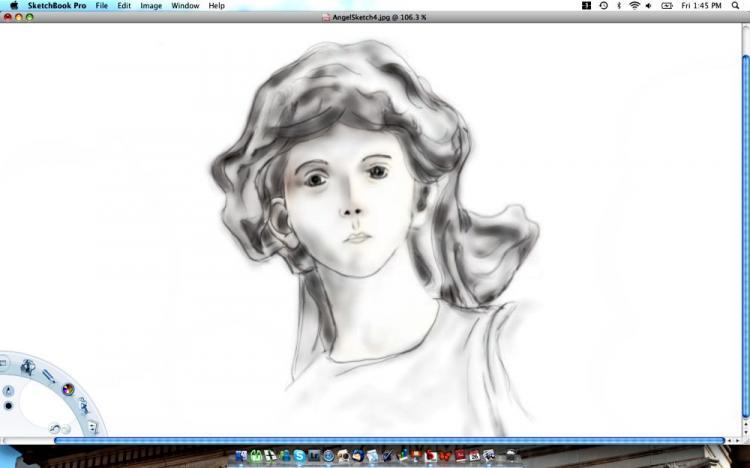This screenshot has width=750, height=468.
Task: Open the File menu
Action: 101,6
